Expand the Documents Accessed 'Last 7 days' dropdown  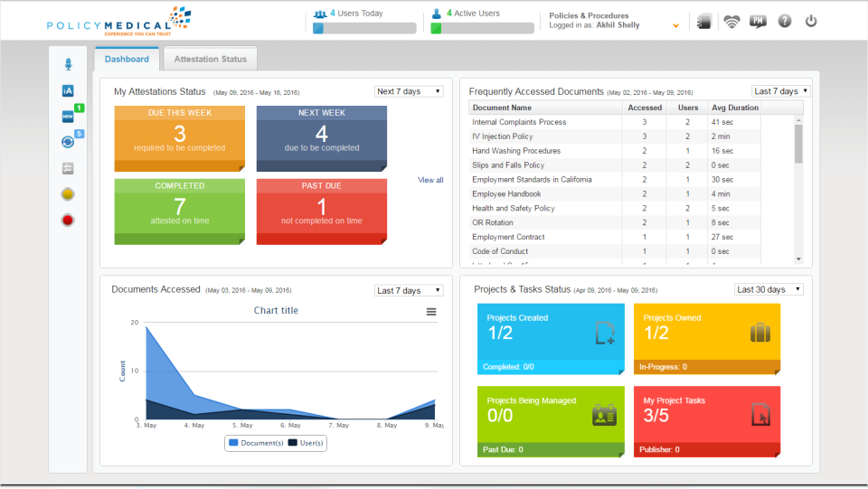coord(409,290)
